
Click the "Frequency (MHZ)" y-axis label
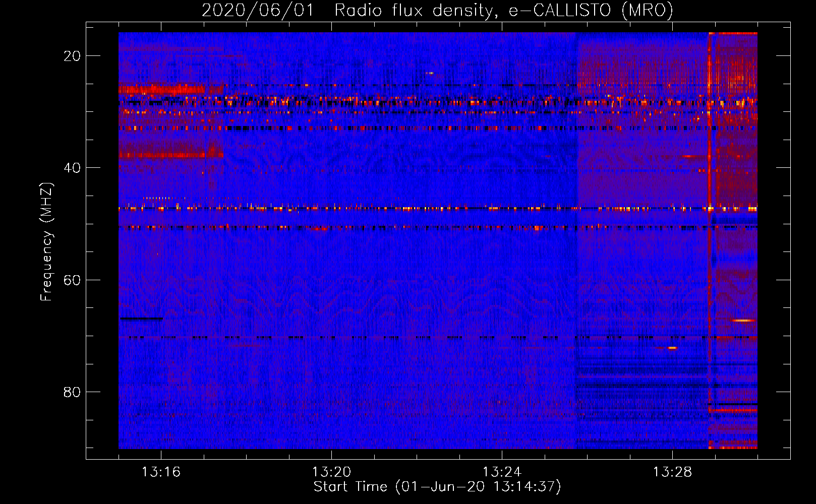coord(46,242)
